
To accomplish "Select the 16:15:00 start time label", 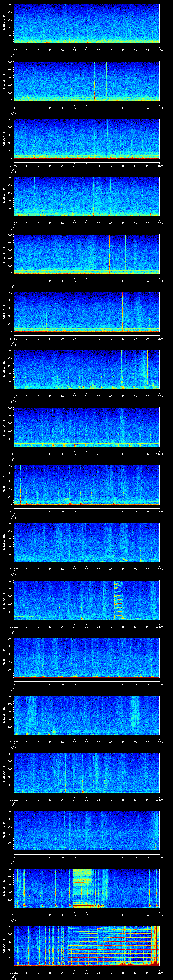I will click(x=13, y=166).
